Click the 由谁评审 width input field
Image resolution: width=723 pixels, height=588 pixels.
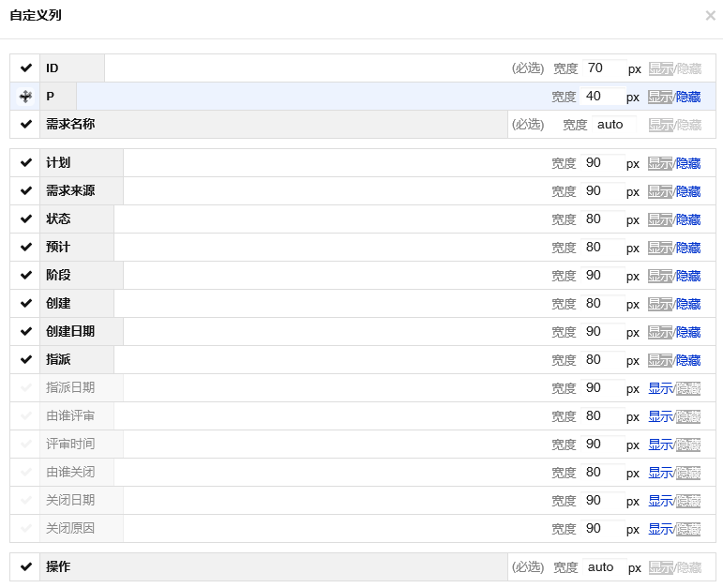603,416
